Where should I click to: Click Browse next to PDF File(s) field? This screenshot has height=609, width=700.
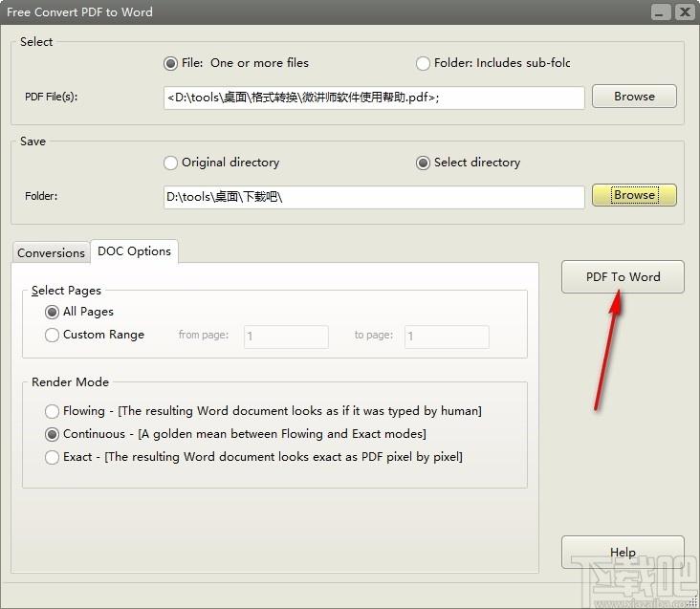pos(634,97)
